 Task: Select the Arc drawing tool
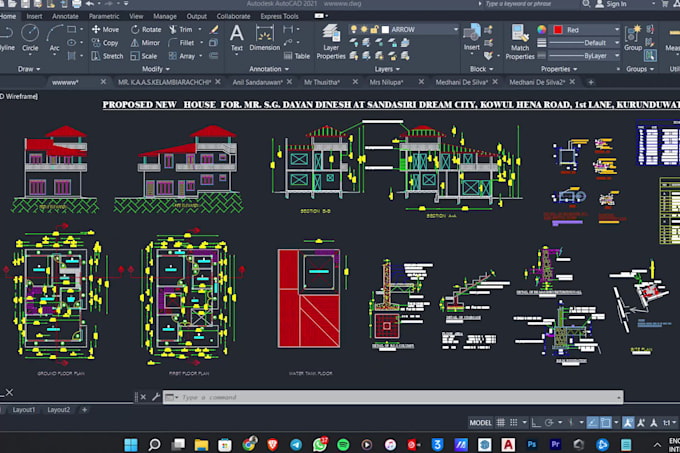[x=54, y=39]
